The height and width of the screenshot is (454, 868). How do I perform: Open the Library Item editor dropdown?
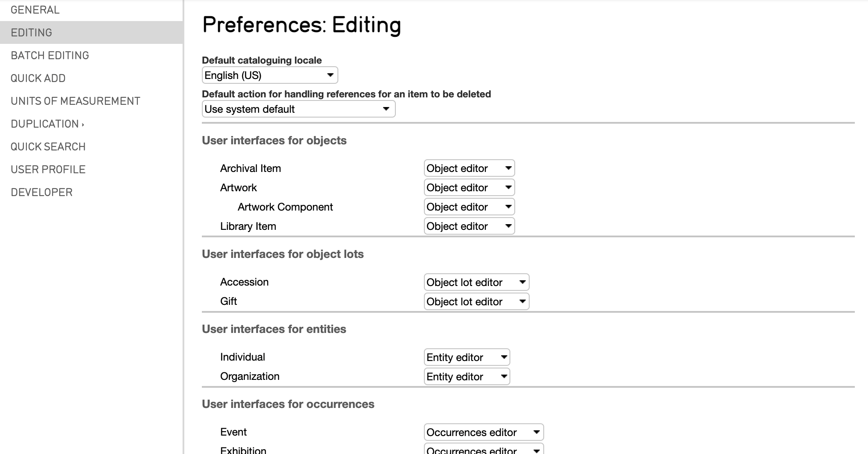(x=469, y=226)
